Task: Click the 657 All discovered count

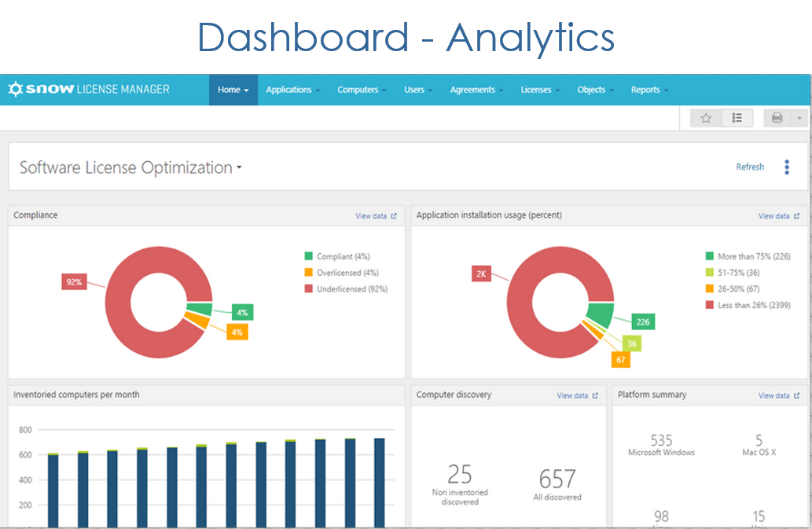Action: coord(557,479)
